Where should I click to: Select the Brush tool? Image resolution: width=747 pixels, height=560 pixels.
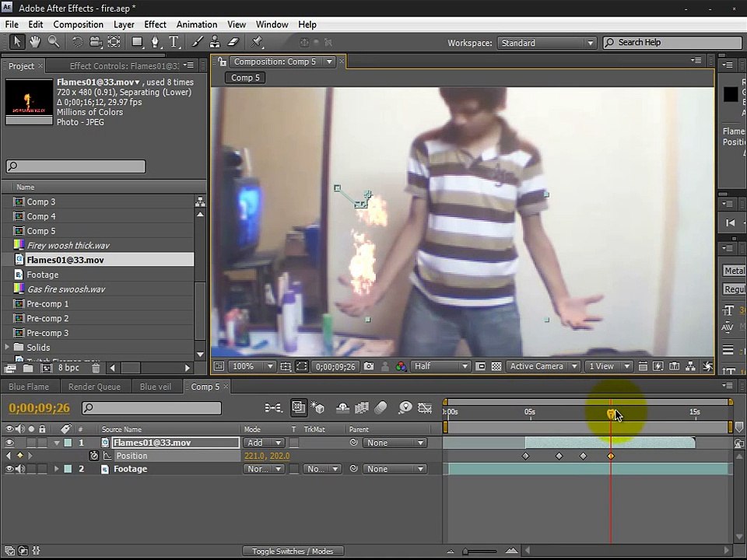pos(197,42)
